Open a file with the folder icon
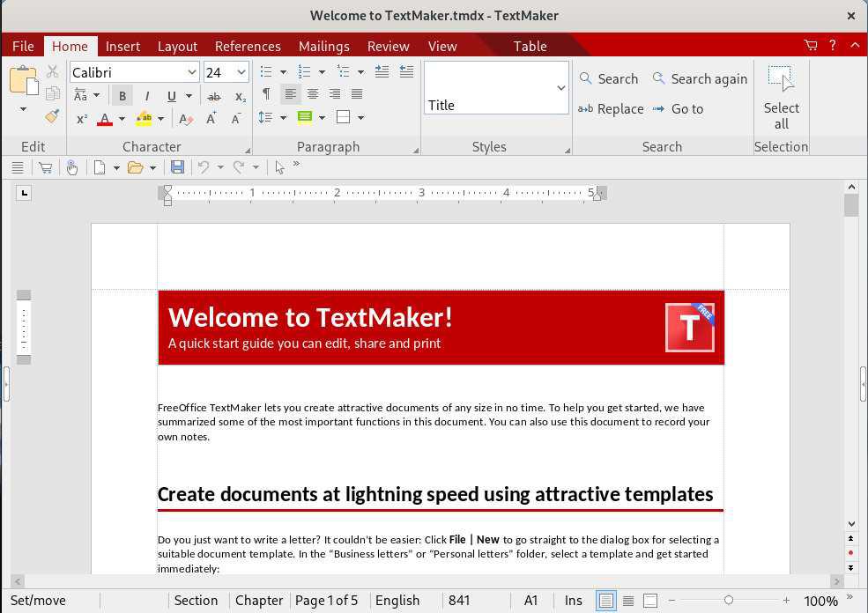This screenshot has height=613, width=868. [135, 167]
